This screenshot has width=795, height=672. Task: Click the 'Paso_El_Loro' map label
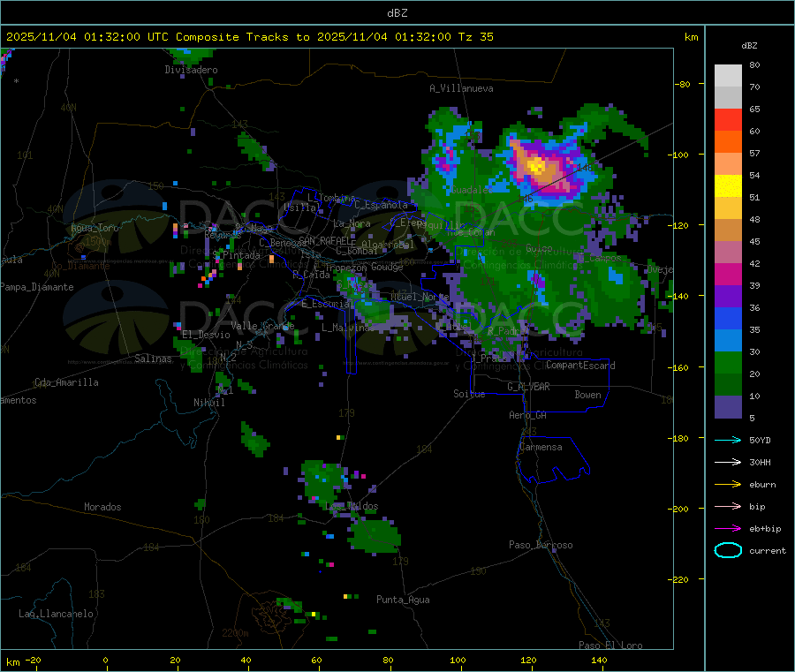coord(610,646)
